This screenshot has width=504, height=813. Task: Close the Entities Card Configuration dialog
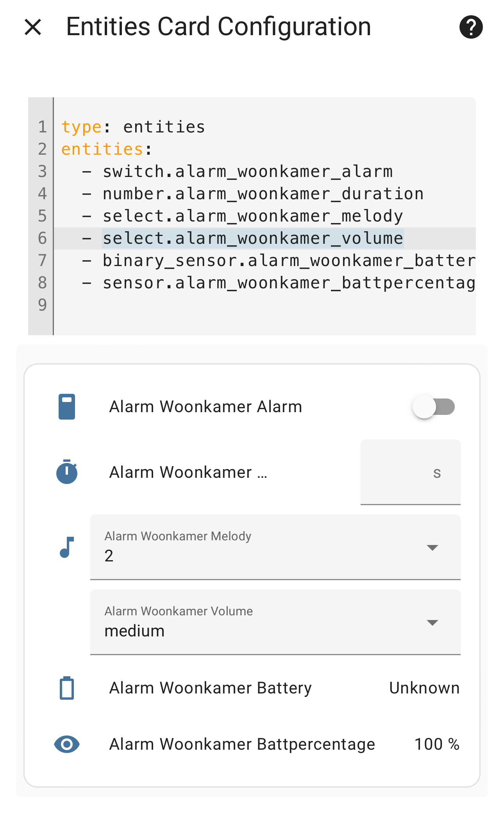[x=33, y=27]
